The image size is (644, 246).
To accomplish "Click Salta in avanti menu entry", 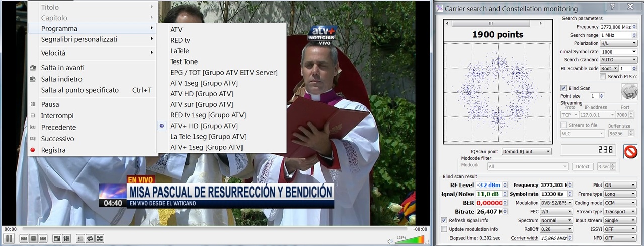I will click(93, 68).
